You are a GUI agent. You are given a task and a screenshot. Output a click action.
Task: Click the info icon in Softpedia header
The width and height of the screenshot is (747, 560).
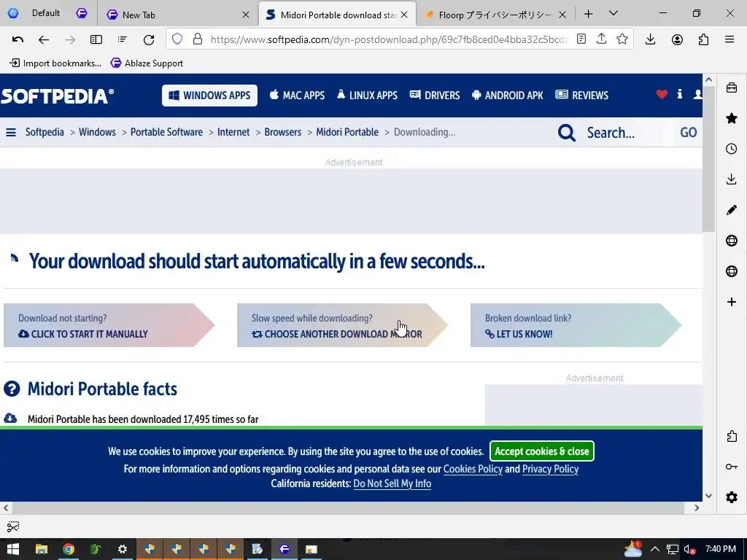pos(680,94)
